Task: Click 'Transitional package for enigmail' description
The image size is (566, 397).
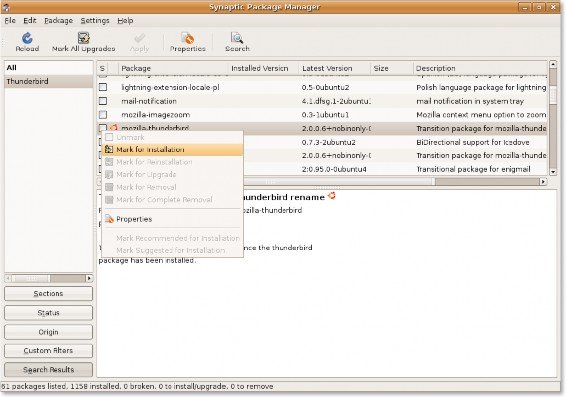Action: [x=473, y=169]
